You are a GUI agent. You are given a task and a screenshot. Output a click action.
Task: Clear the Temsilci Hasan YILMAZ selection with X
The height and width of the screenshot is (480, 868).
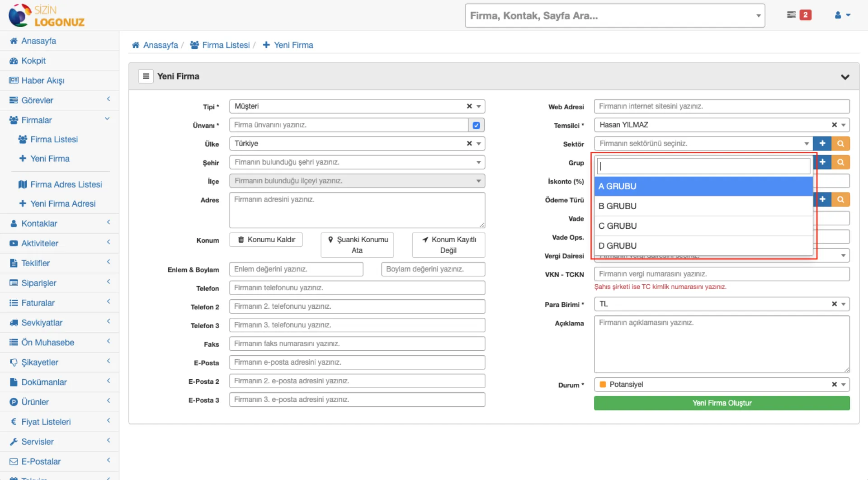834,125
